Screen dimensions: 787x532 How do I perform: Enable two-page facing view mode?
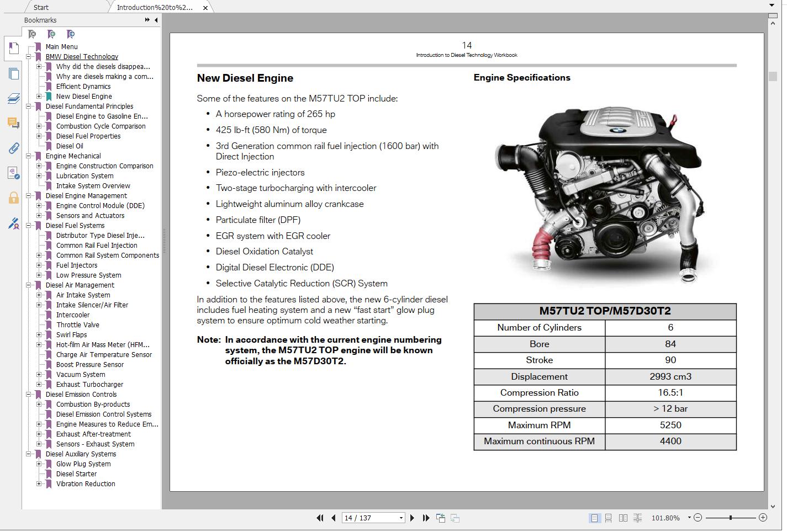(623, 518)
